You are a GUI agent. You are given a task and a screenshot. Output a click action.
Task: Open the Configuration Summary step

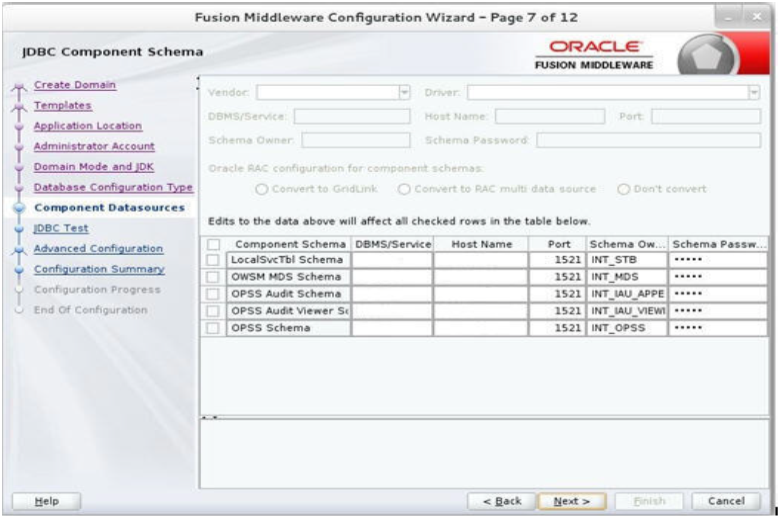(99, 269)
